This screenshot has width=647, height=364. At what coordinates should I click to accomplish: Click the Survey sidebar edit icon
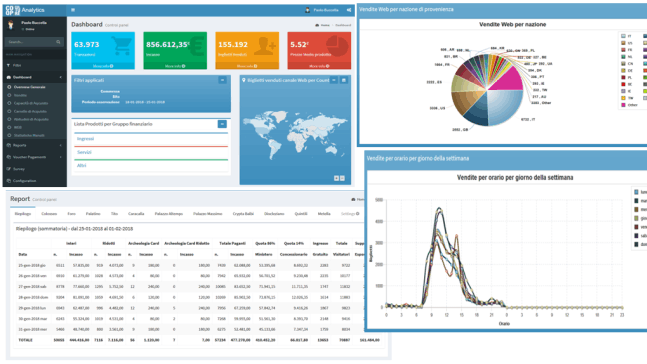point(9,169)
